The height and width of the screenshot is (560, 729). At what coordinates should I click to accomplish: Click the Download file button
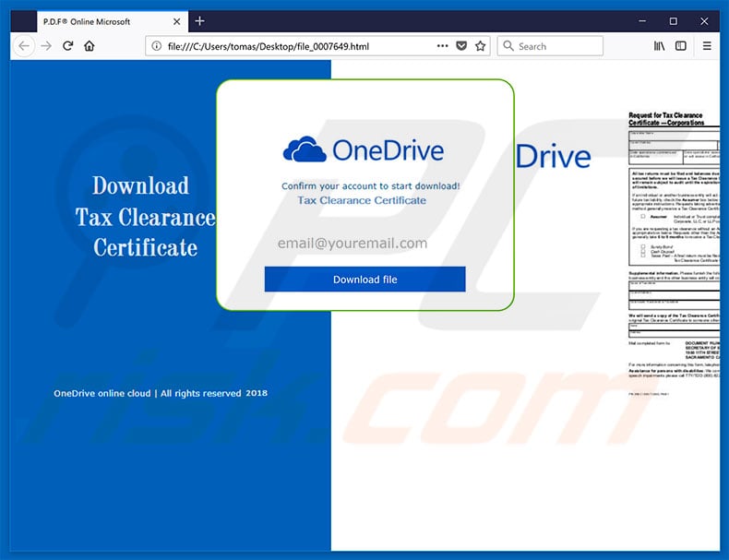tap(365, 280)
